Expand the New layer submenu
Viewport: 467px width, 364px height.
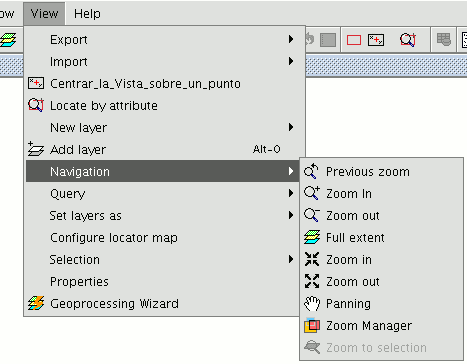(x=163, y=128)
